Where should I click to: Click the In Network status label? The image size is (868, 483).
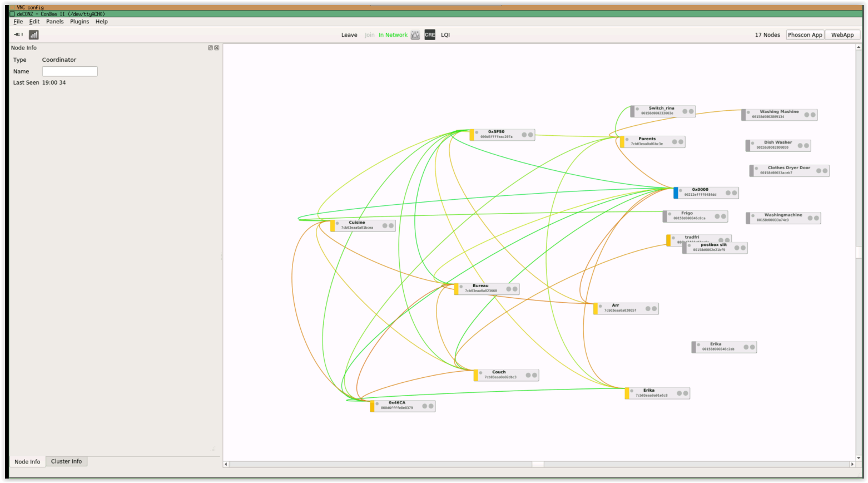(x=393, y=34)
